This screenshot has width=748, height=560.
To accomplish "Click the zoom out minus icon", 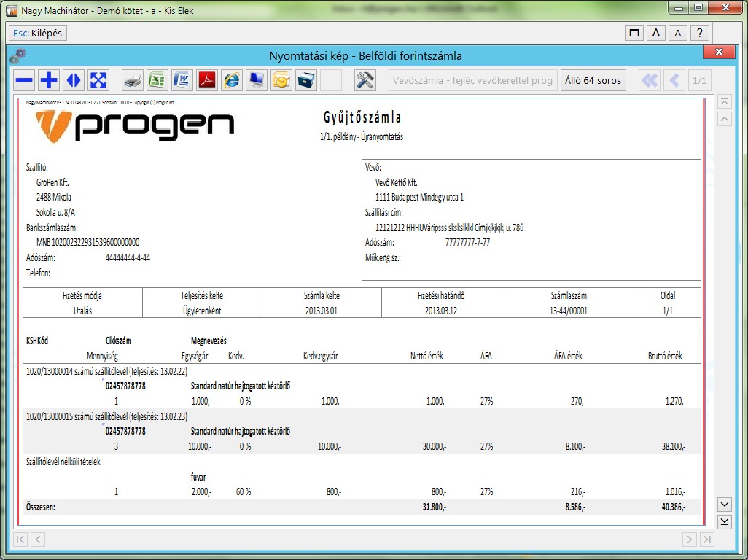I will [x=25, y=80].
